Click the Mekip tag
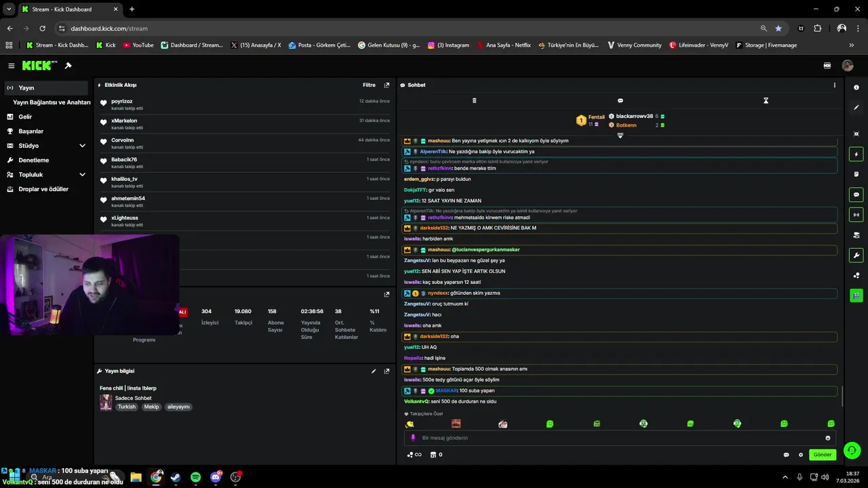This screenshot has height=488, width=868. pos(151,407)
